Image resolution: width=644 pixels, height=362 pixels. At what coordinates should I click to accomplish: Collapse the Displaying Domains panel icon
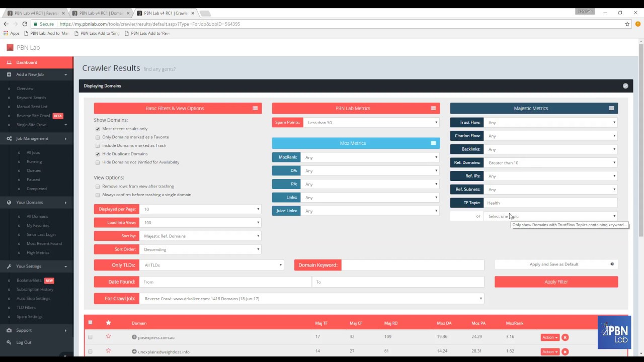[625, 86]
